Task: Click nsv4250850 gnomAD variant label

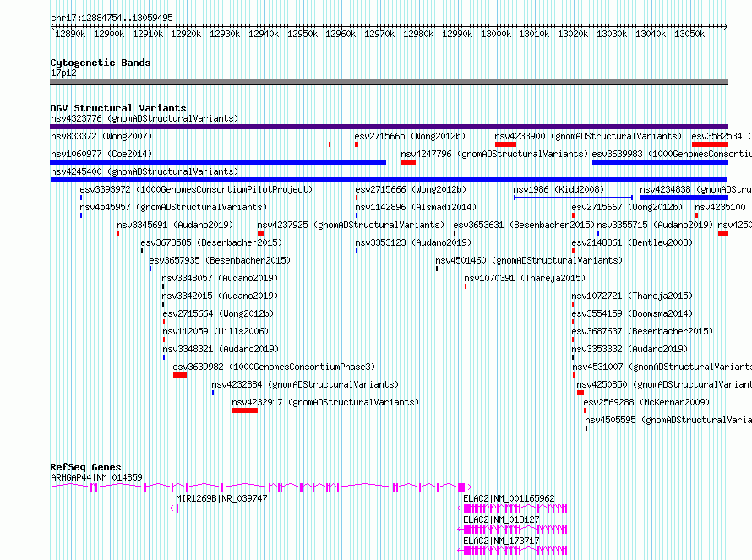Action: [x=664, y=384]
